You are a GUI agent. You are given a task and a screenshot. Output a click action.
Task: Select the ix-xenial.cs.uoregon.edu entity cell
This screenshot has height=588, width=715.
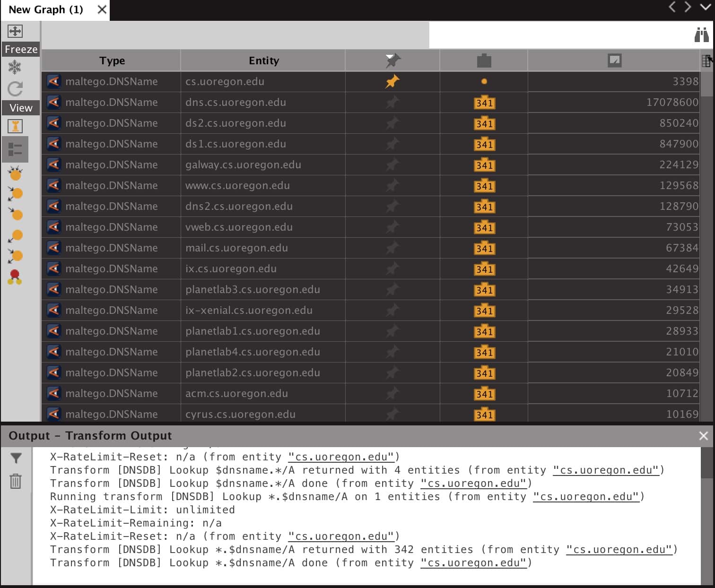(263, 310)
